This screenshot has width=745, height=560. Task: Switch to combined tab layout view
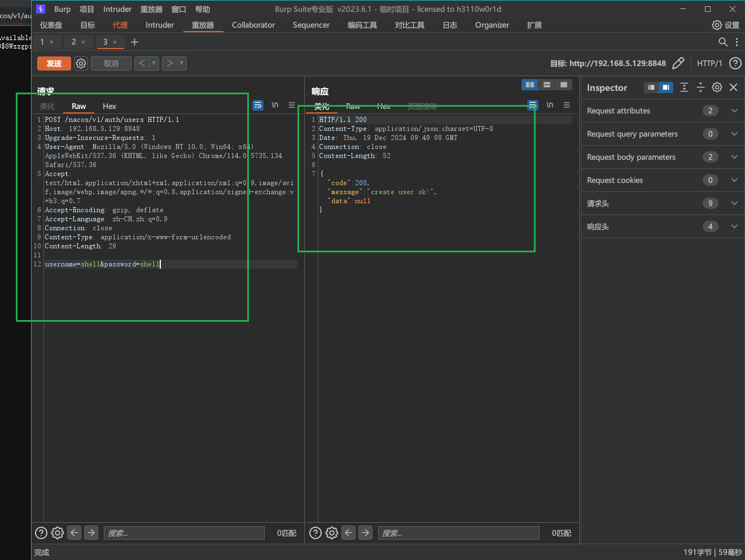tap(564, 85)
